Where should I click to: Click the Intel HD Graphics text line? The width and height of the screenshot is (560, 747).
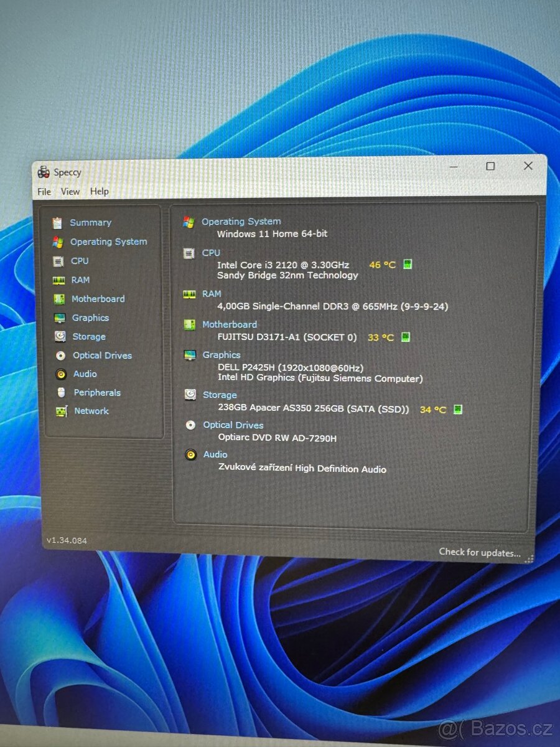(x=320, y=378)
